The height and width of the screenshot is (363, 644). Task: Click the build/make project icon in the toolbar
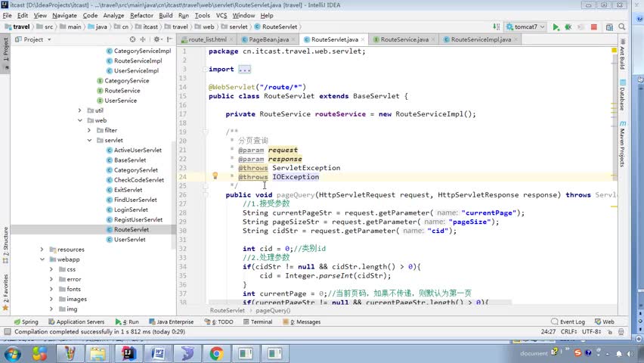pyautogui.click(x=496, y=26)
